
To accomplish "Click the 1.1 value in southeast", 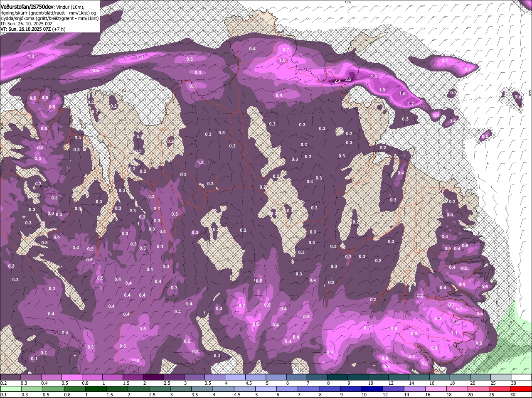I will (454, 333).
